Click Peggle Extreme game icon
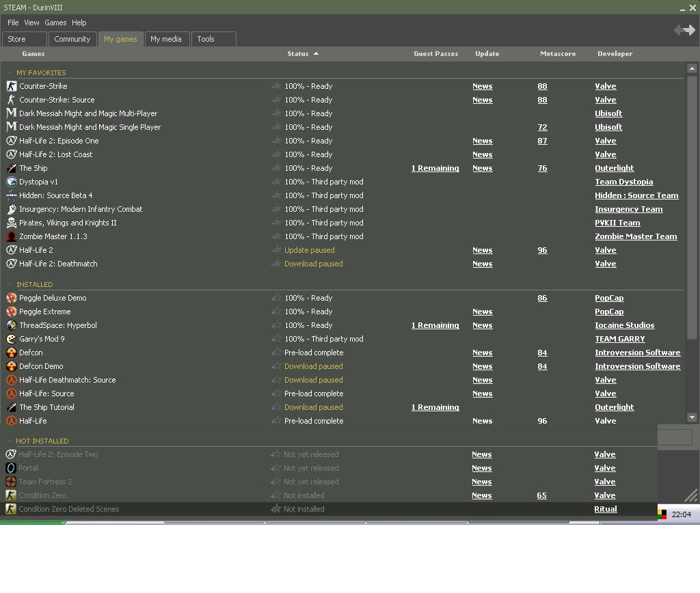The width and height of the screenshot is (700, 593). 12,312
